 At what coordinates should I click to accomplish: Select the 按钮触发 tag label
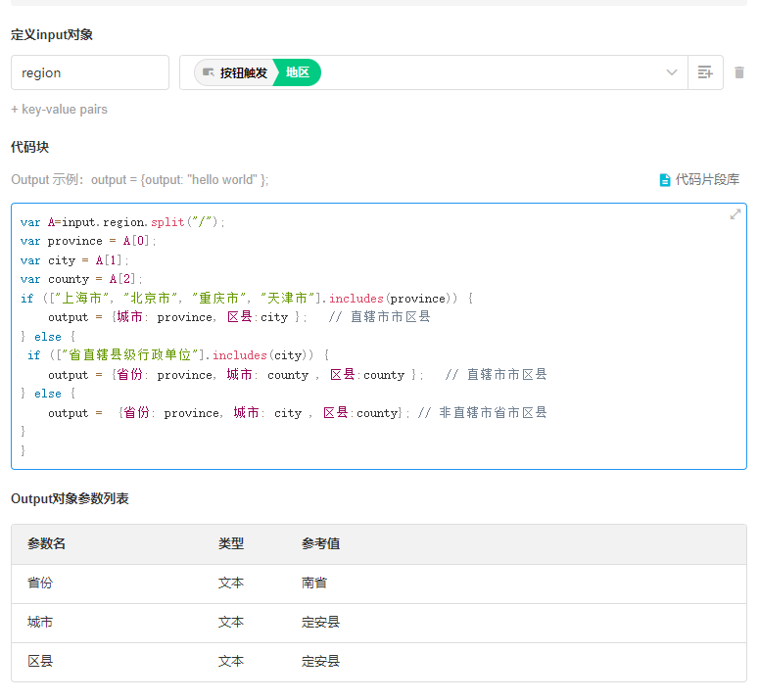click(243, 72)
